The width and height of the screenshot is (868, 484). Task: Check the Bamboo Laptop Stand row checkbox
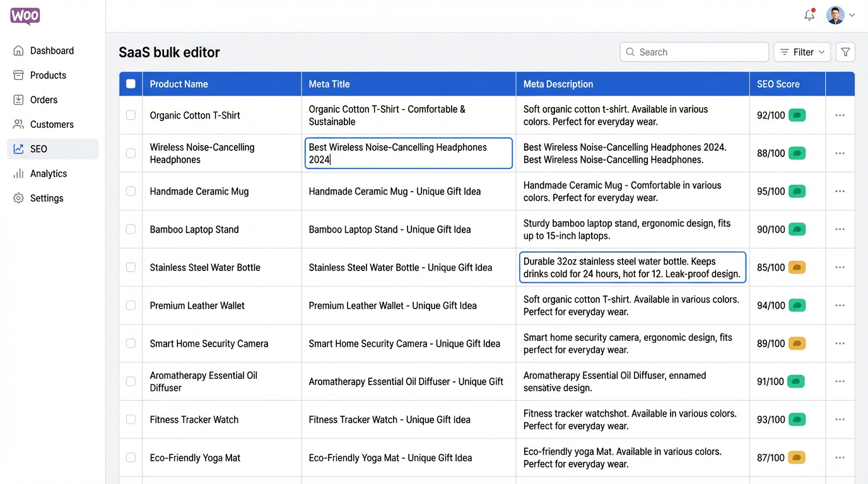pyautogui.click(x=131, y=229)
